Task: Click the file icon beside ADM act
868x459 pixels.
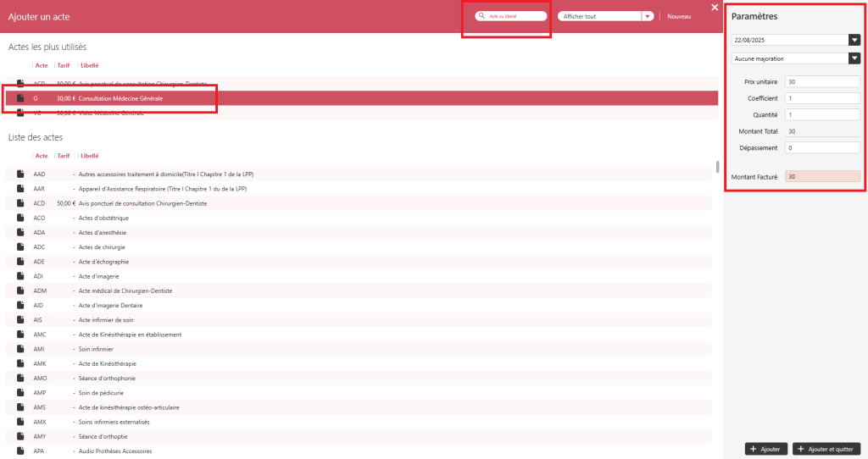Action: (20, 290)
